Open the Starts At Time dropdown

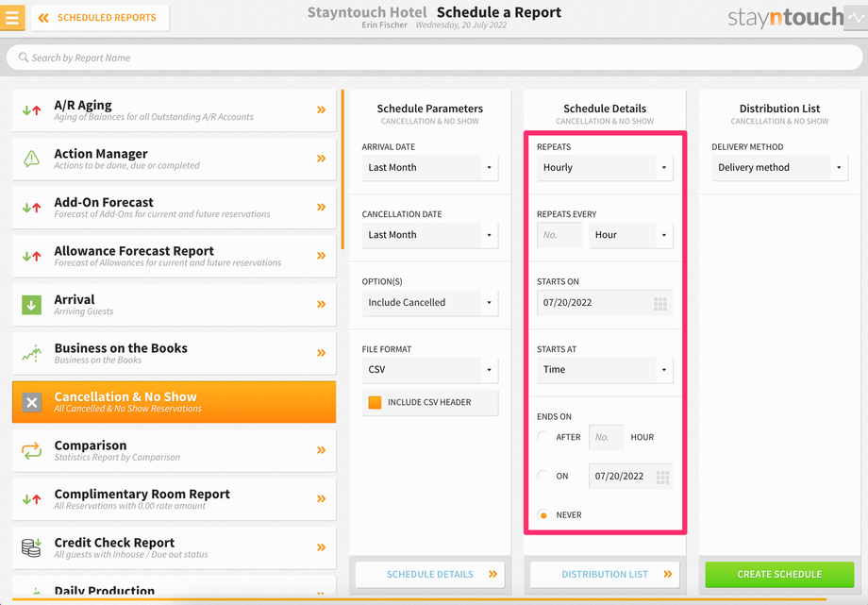[605, 370]
